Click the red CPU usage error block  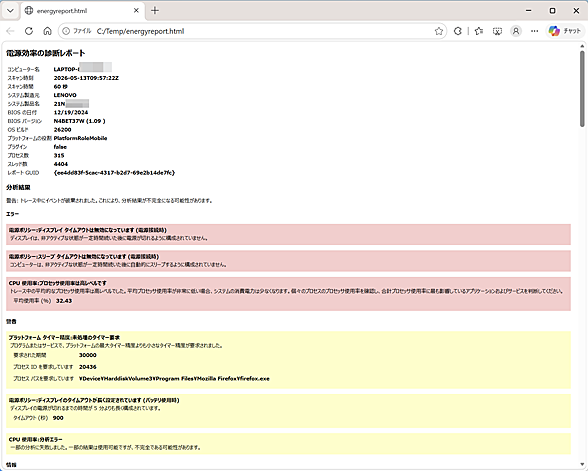pyautogui.click(x=288, y=294)
